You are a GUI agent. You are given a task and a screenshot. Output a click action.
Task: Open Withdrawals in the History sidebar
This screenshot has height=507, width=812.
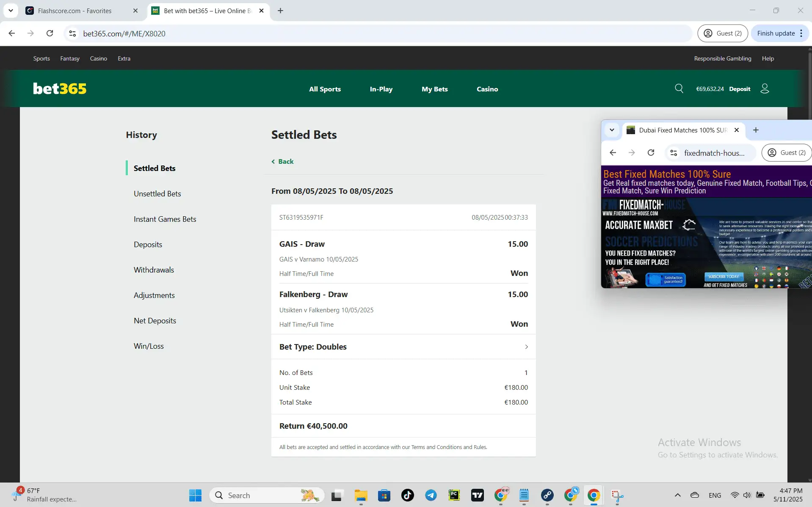point(154,270)
